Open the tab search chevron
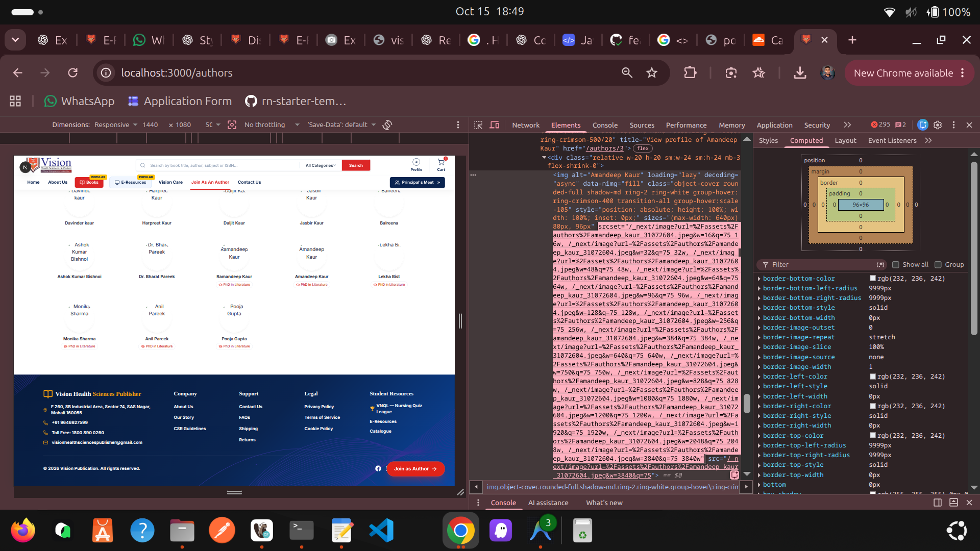 point(15,40)
